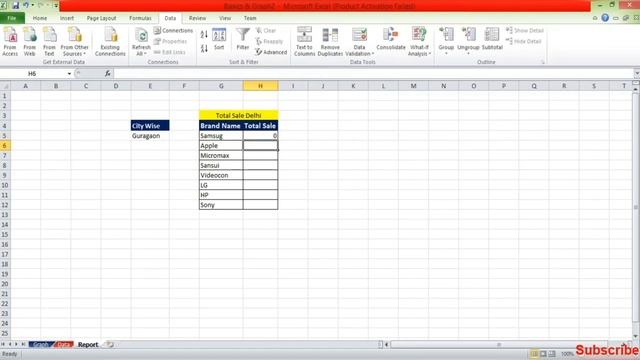The width and height of the screenshot is (640, 360).
Task: Insert a Subtotal
Action: pyautogui.click(x=492, y=39)
